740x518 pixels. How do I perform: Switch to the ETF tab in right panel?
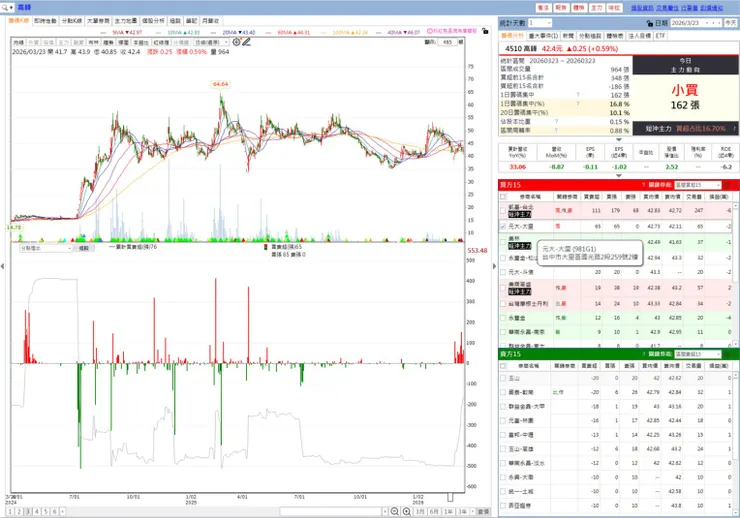click(660, 36)
